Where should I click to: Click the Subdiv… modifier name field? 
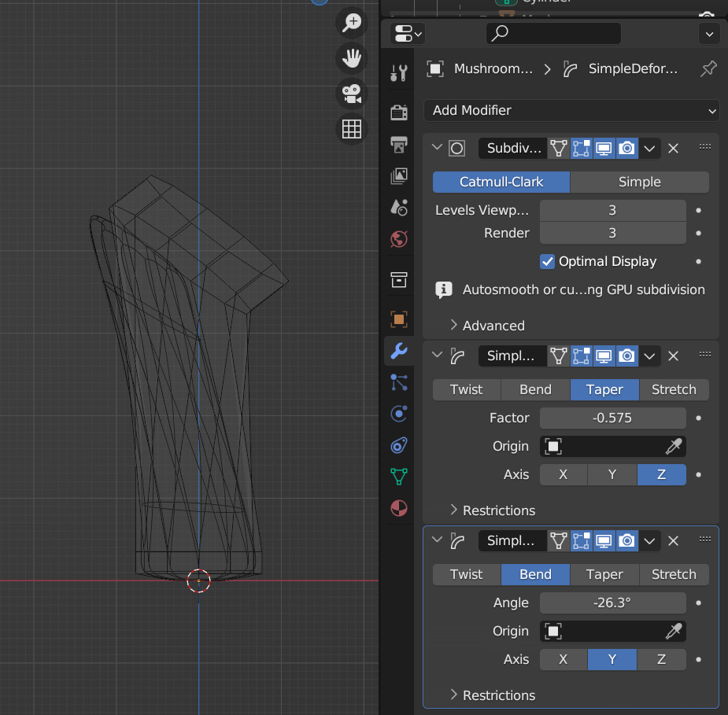tap(512, 149)
